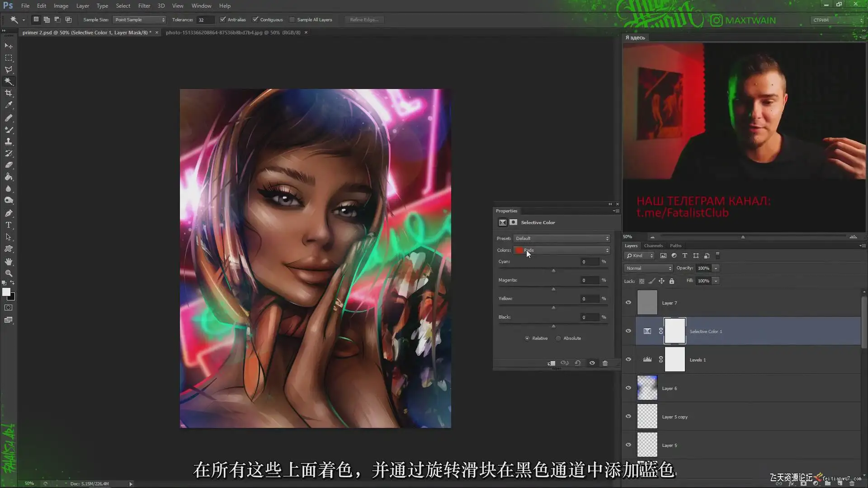Screen dimensions: 868x488
Task: Select the Pen tool
Action: (9, 213)
